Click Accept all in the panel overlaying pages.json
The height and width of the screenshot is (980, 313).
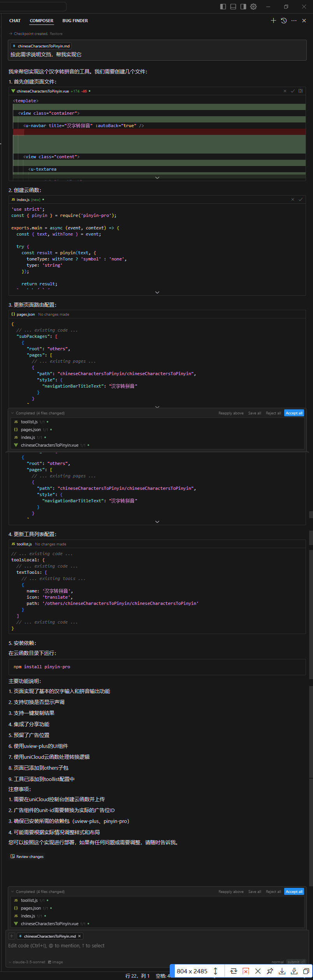294,413
